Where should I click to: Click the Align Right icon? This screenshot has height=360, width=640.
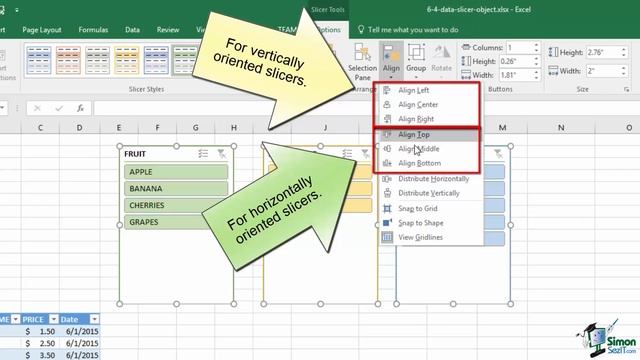coord(387,119)
